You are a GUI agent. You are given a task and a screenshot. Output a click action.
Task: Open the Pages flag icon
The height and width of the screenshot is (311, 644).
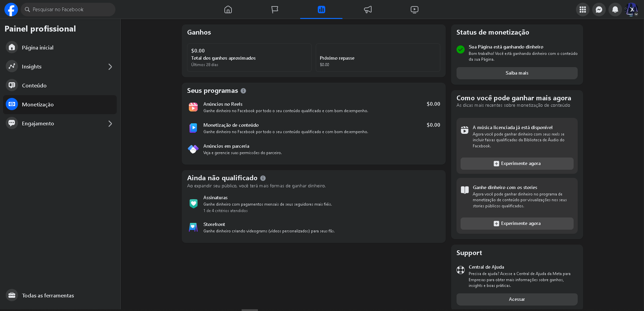275,9
